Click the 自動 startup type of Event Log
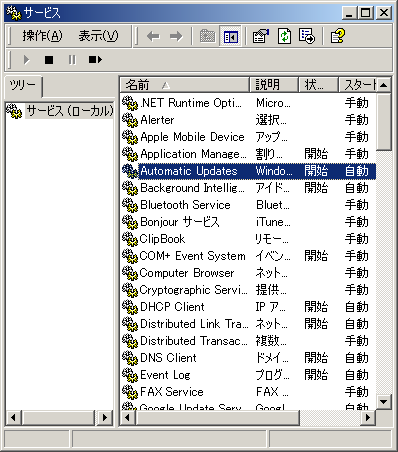 357,375
